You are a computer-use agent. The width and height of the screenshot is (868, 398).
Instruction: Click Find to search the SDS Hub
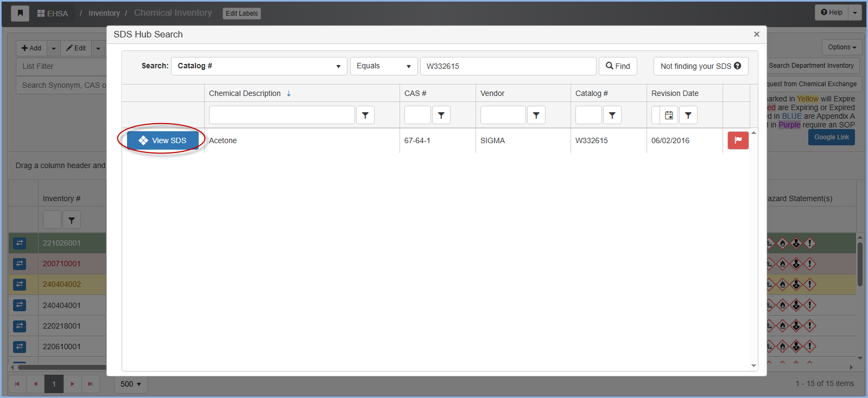point(618,66)
